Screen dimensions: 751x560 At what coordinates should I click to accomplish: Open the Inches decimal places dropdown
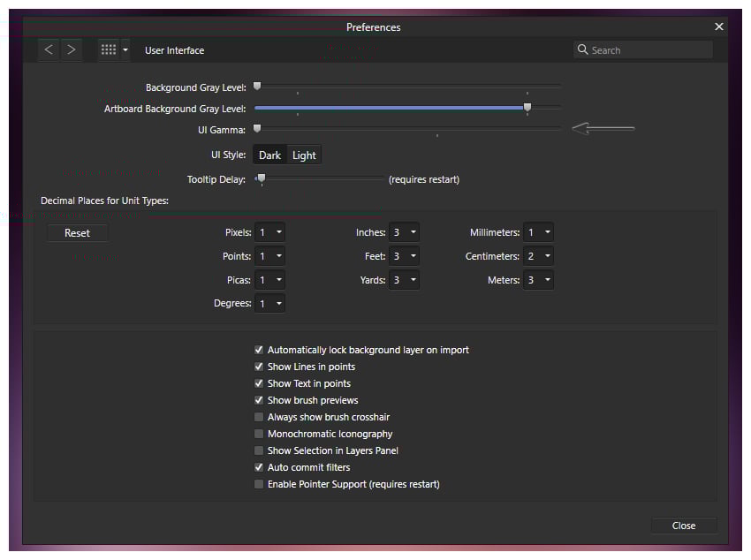click(x=404, y=232)
